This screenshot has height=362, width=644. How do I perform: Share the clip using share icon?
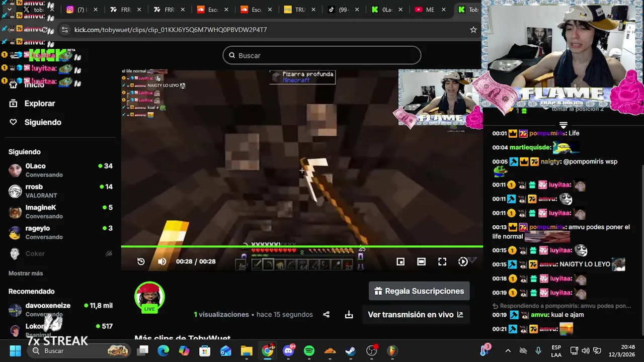click(326, 315)
